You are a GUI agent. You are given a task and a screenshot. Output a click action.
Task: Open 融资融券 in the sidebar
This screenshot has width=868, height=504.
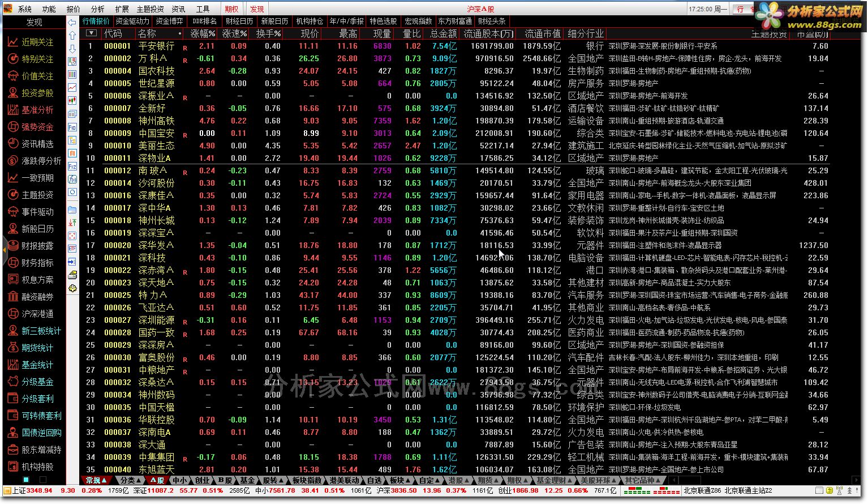click(x=31, y=297)
